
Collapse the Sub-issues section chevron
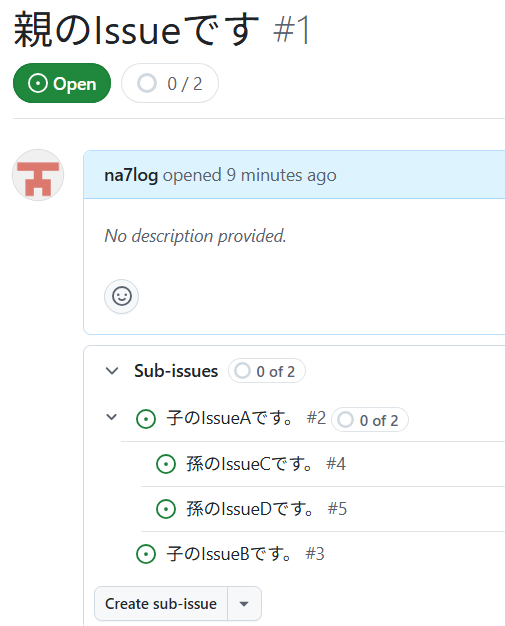point(112,371)
